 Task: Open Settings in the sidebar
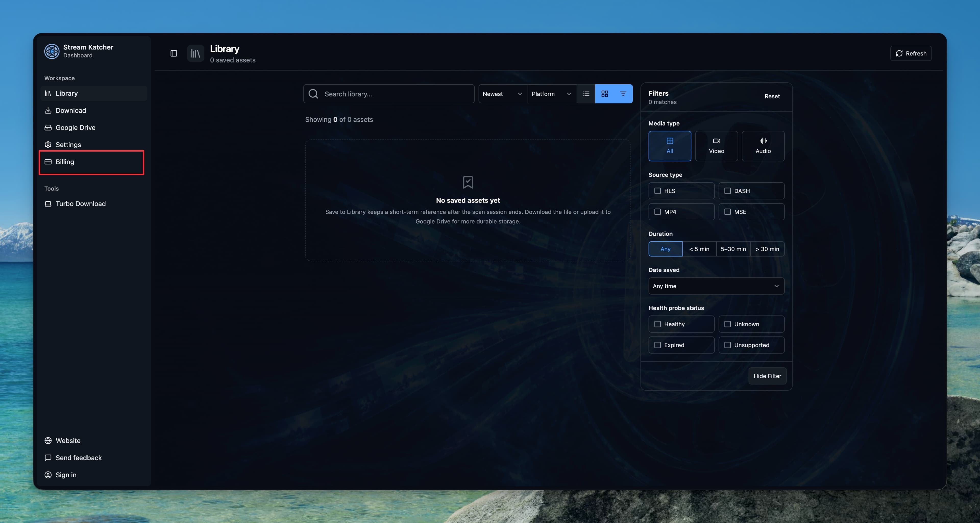[x=94, y=144]
